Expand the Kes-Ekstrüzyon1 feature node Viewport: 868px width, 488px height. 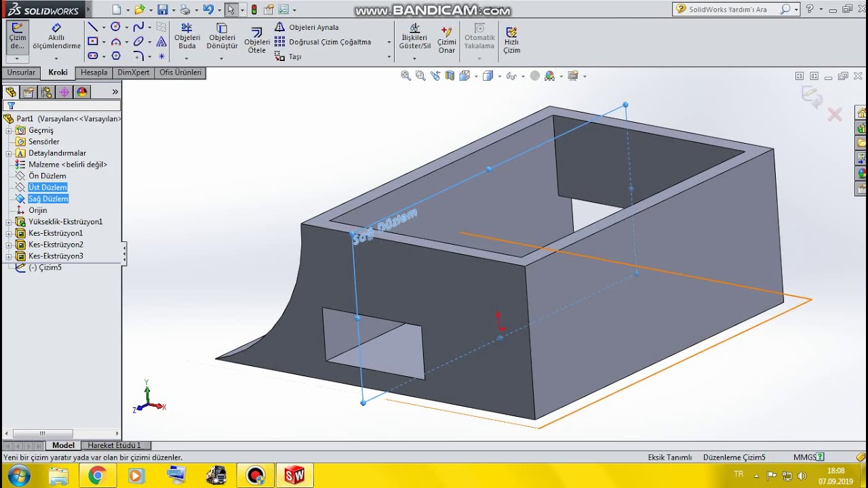pos(9,233)
